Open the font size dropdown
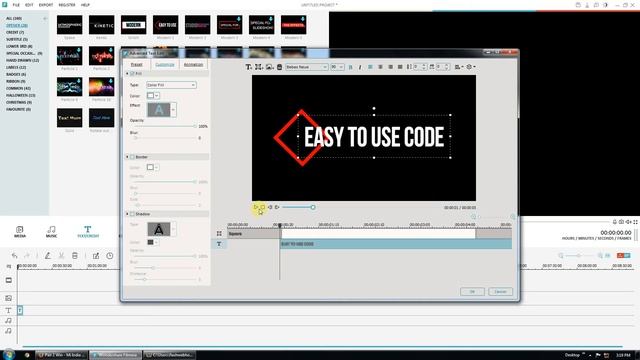This screenshot has height=360, width=640. coord(337,67)
